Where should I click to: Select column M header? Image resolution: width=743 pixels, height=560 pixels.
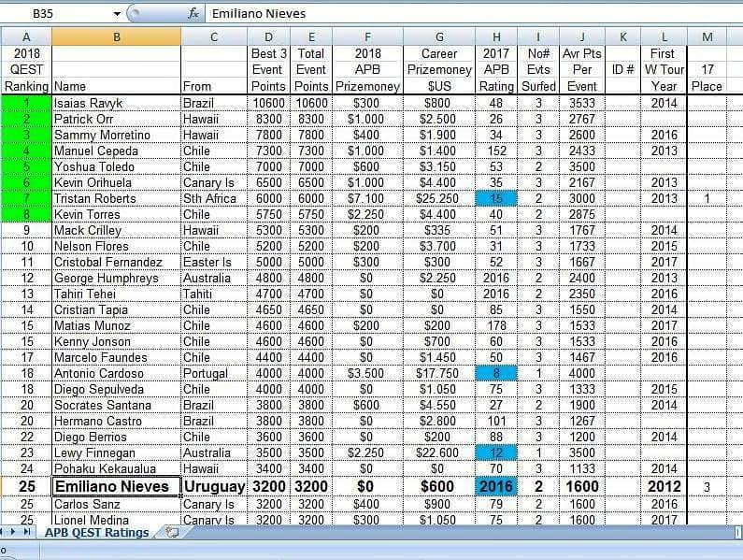click(707, 37)
